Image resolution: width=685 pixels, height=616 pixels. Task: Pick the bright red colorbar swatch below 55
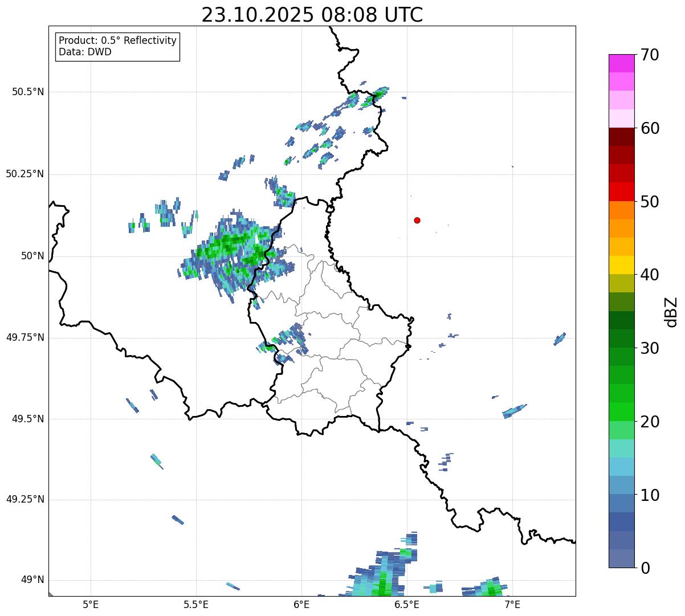[621, 191]
